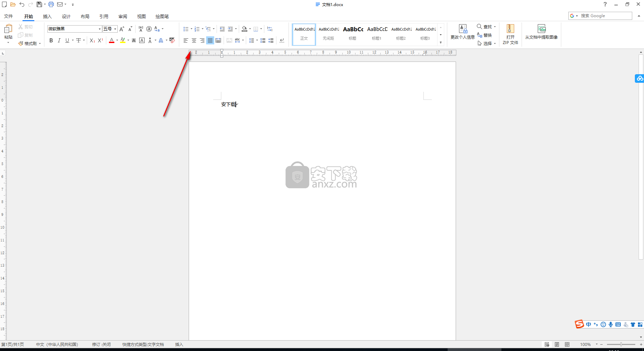The image size is (644, 351).
Task: Click track changes status 修订:关闭
Action: (x=101, y=344)
